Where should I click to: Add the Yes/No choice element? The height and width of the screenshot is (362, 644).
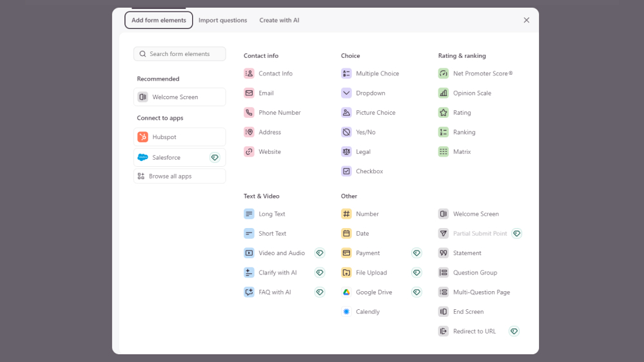365,132
